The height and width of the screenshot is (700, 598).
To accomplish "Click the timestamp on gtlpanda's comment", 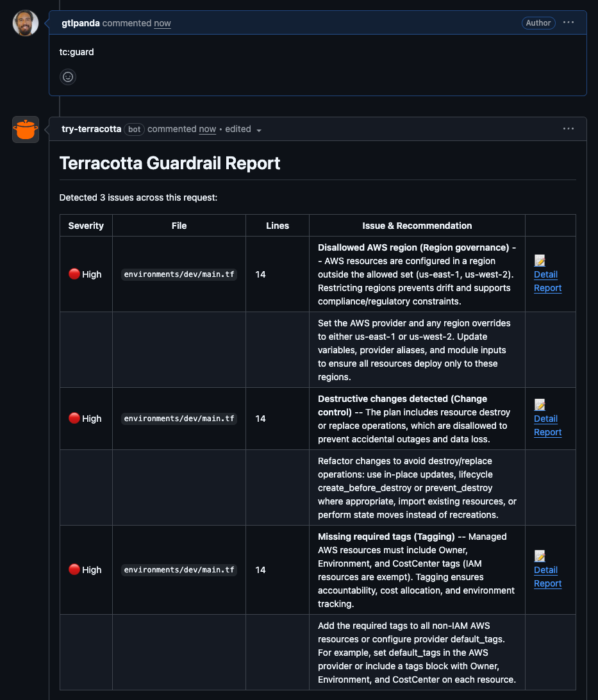I will point(162,23).
